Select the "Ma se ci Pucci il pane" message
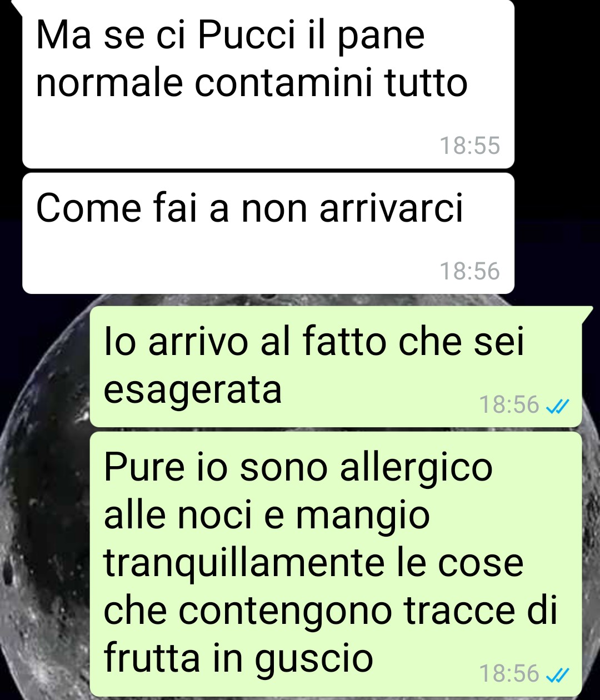The height and width of the screenshot is (700, 600). (268, 84)
